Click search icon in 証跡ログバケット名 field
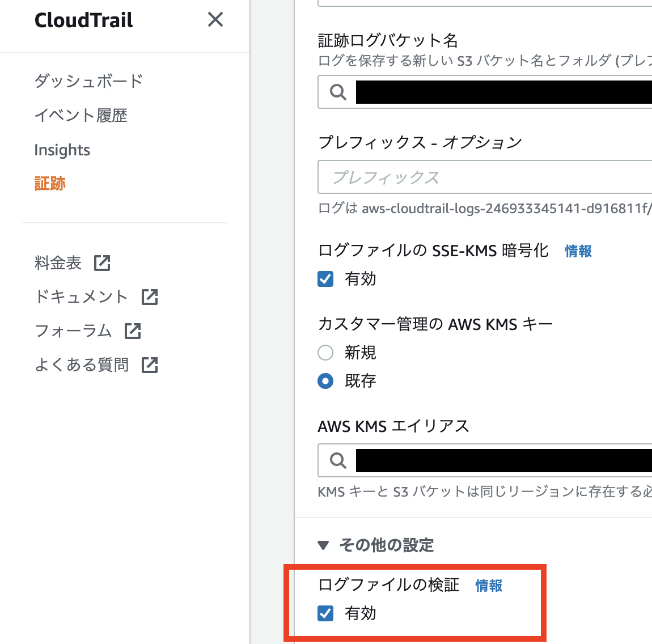Screen dimensions: 652x644 pos(338,92)
